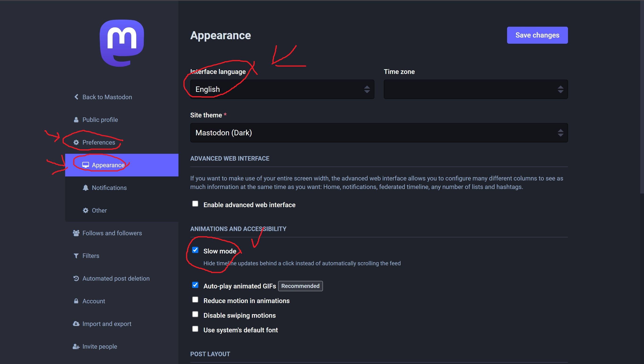Toggle Auto-play animated GIFs checkbox

pos(195,285)
